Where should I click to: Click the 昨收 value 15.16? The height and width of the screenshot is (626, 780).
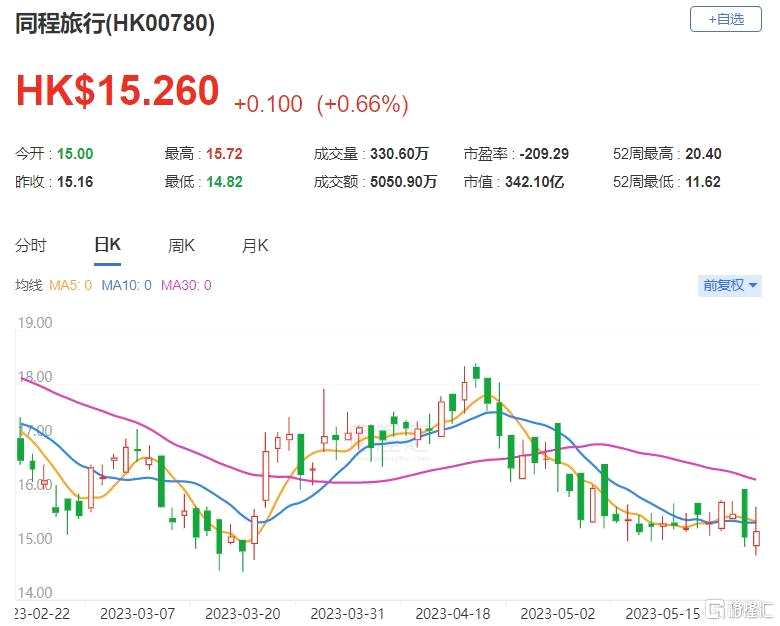75,182
